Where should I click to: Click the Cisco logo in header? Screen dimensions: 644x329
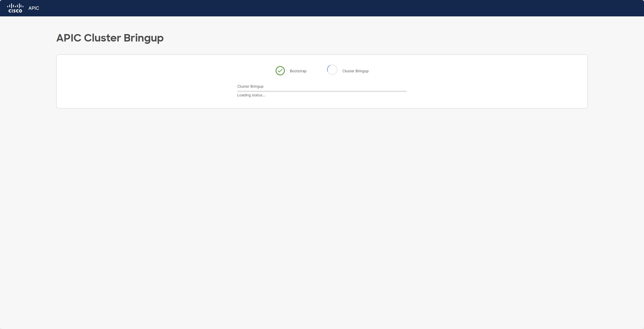[15, 8]
